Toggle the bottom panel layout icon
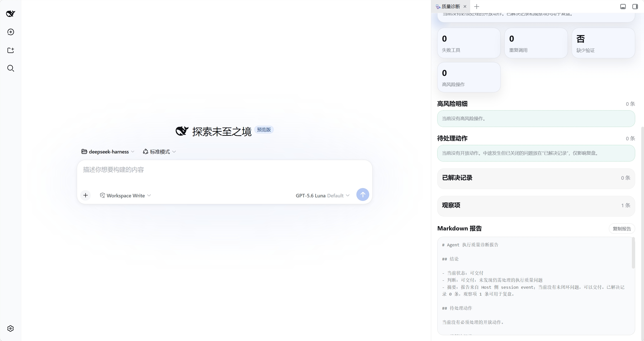644x341 pixels. click(623, 7)
